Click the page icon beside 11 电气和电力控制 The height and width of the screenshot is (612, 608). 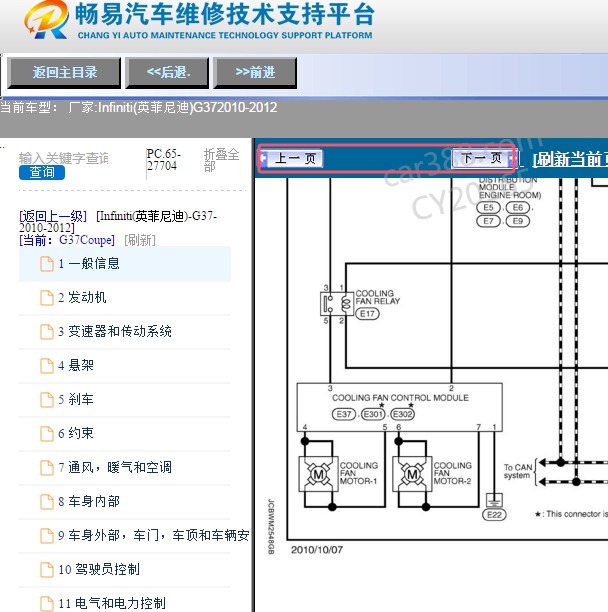47,603
